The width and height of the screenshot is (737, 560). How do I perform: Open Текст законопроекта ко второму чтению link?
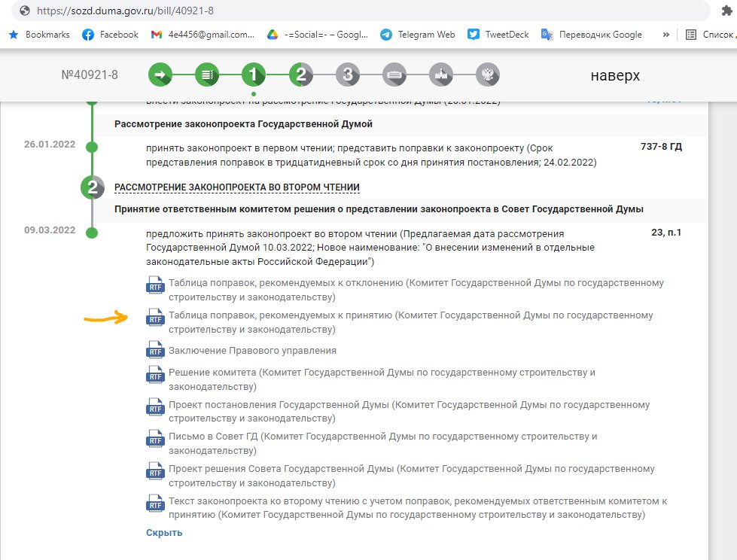coord(418,508)
